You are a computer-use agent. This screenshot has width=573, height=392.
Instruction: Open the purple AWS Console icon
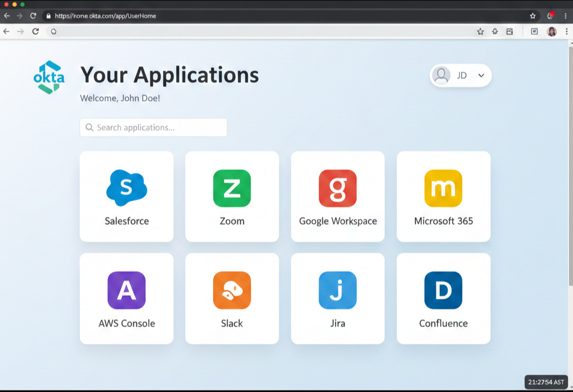point(126,290)
